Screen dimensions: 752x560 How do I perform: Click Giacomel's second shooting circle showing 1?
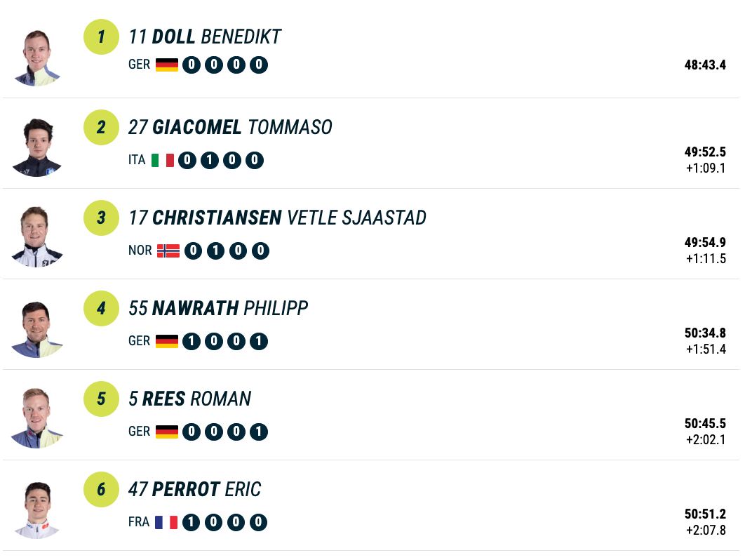[x=210, y=160]
